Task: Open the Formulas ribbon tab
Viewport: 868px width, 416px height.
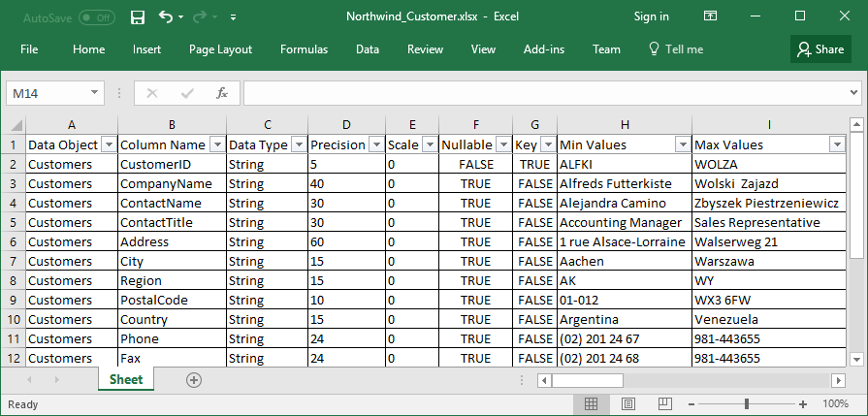Action: [304, 49]
